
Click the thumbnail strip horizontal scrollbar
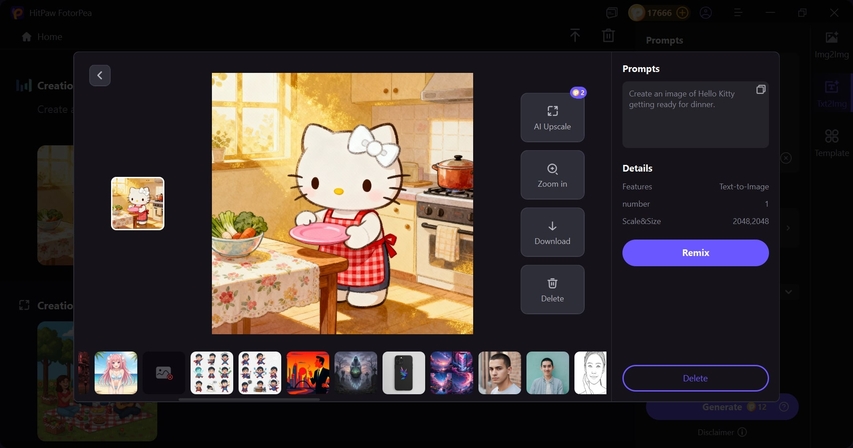click(249, 399)
